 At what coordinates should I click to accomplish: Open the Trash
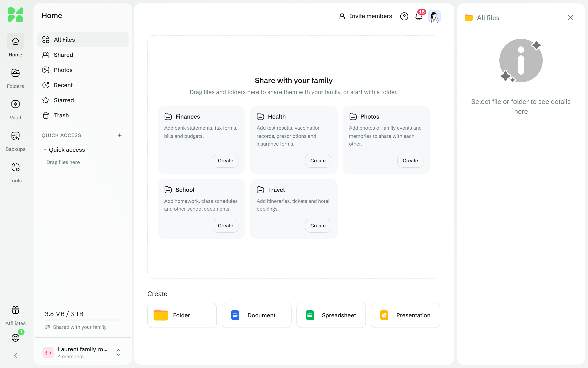point(83,115)
